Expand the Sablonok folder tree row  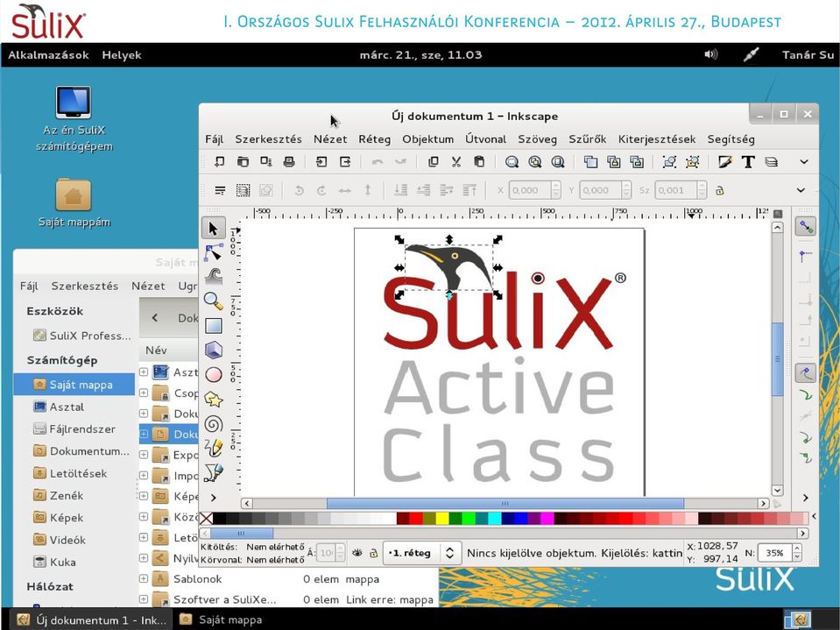coord(144,578)
